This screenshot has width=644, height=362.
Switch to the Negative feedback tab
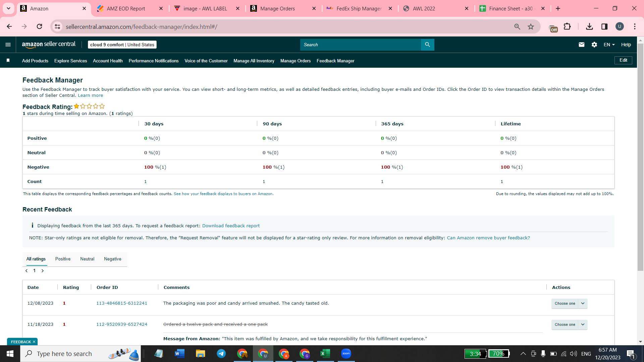113,259
